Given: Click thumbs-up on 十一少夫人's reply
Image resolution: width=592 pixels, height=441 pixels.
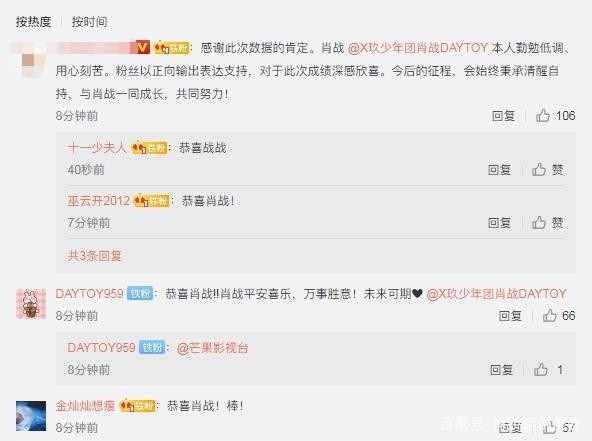Looking at the screenshot, I should (x=539, y=170).
